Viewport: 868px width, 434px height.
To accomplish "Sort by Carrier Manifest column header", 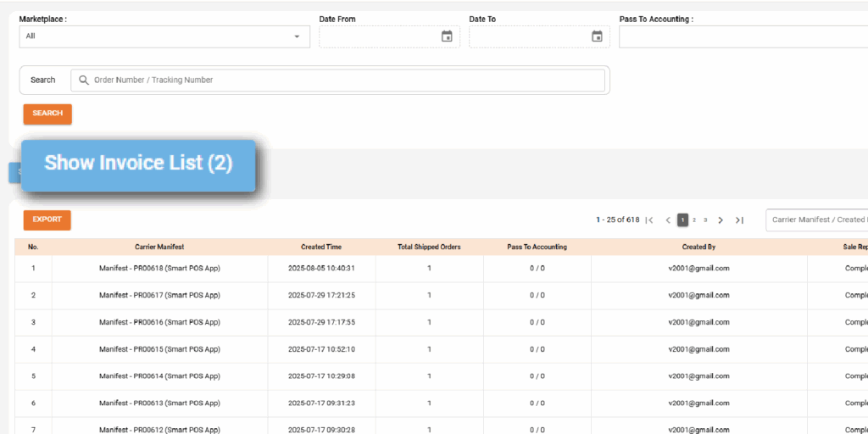I will pos(159,247).
